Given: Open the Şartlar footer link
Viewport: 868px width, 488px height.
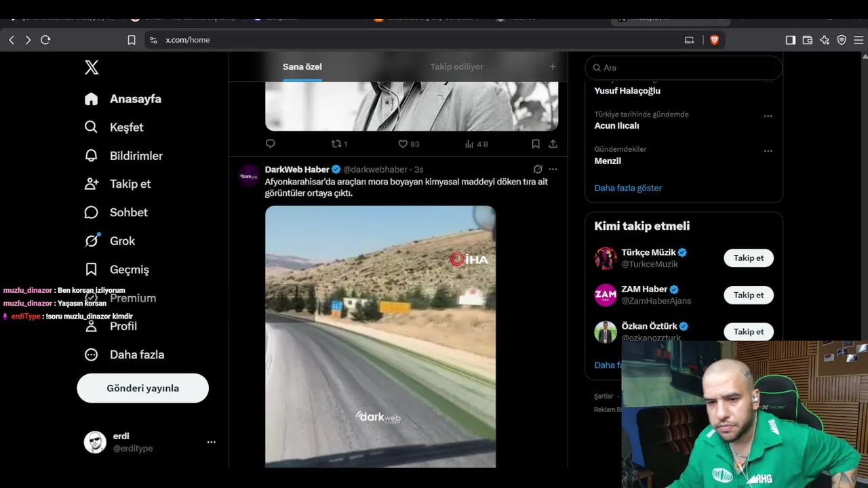Looking at the screenshot, I should (604, 396).
